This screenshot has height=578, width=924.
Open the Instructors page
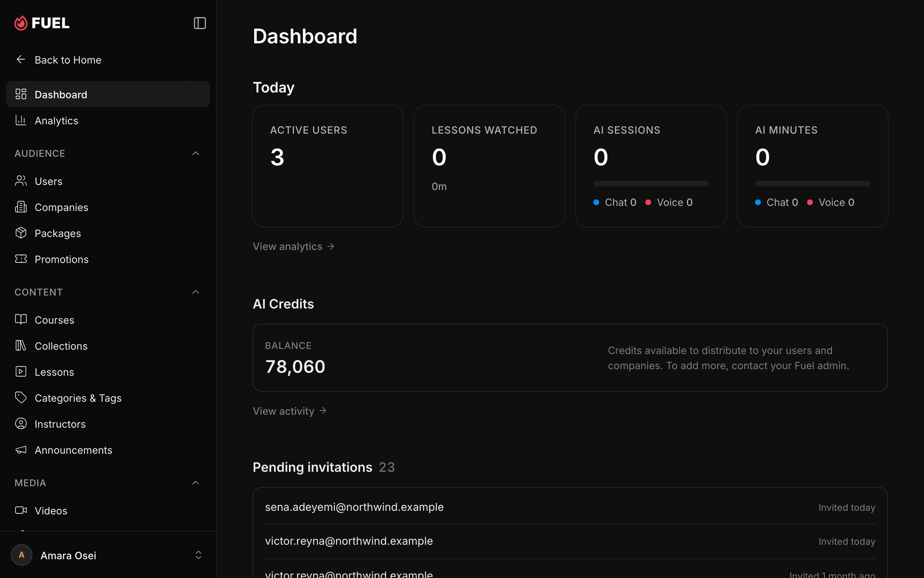[108, 424]
